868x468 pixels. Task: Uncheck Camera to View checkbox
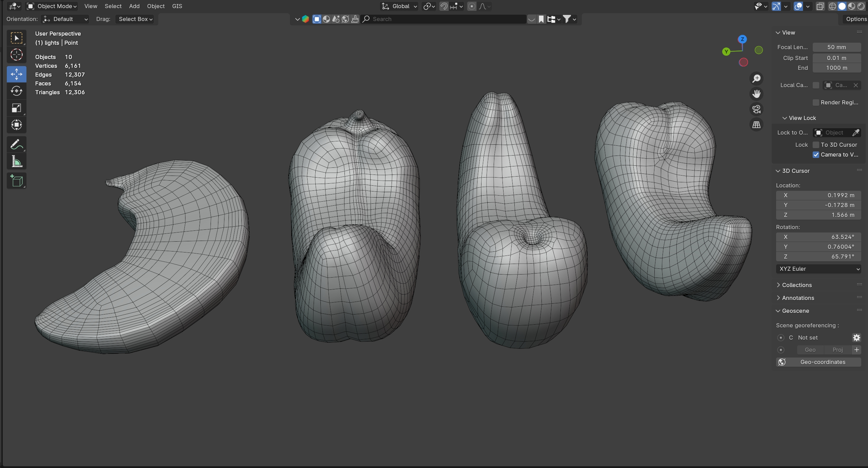click(x=816, y=155)
